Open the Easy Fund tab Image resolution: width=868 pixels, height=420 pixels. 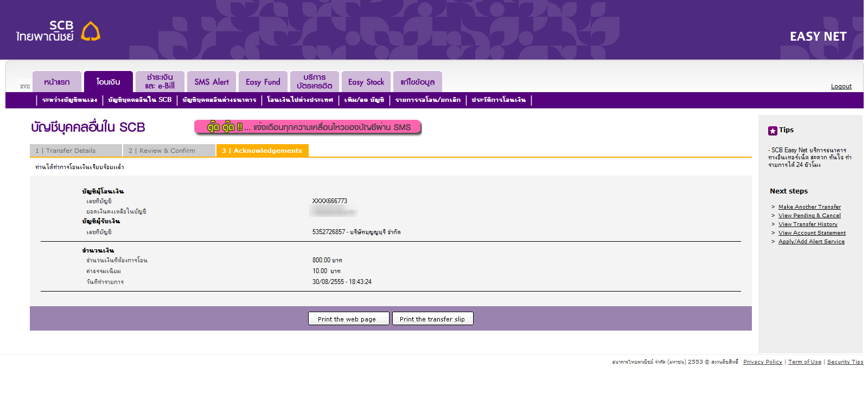(x=263, y=82)
